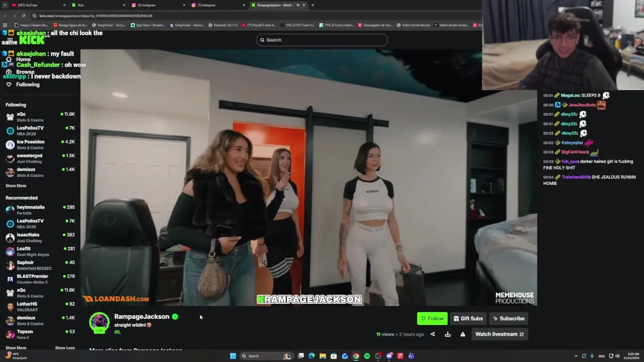Switch to the first Instagram tab
The image size is (644, 362).
pos(157,5)
